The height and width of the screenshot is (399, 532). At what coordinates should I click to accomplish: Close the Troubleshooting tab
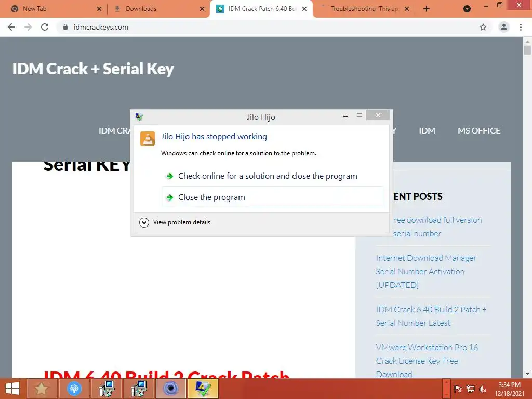pos(407,9)
